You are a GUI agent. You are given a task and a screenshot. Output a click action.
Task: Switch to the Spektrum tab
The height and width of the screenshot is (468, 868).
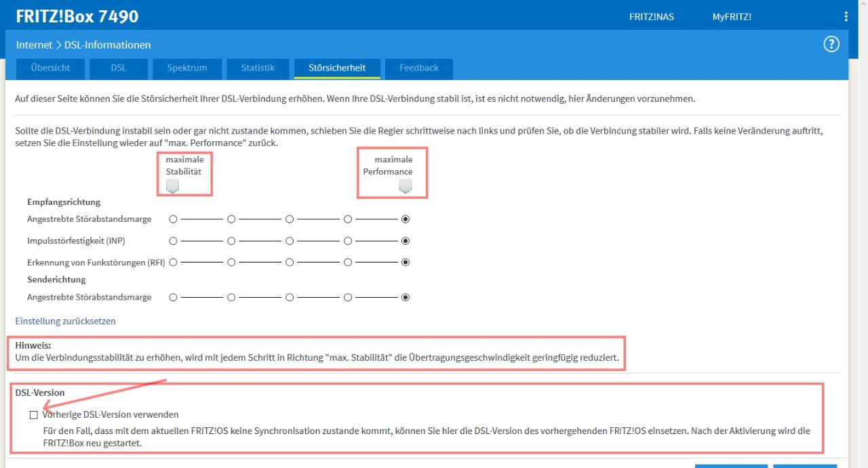[187, 68]
